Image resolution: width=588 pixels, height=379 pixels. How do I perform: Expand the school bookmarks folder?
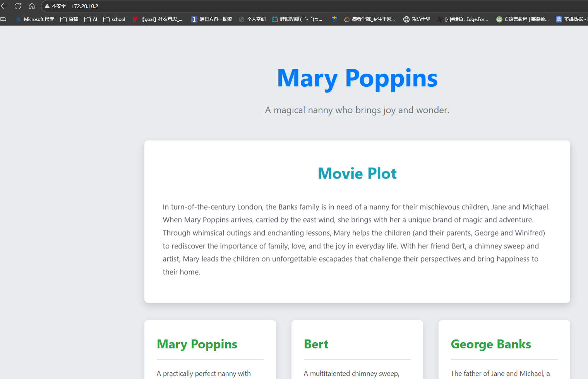click(x=115, y=19)
